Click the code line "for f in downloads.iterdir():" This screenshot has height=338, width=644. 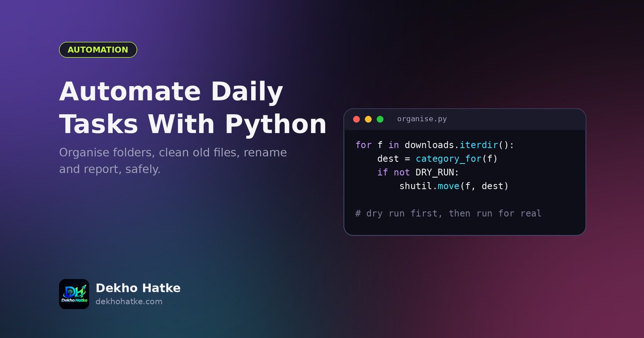click(435, 145)
